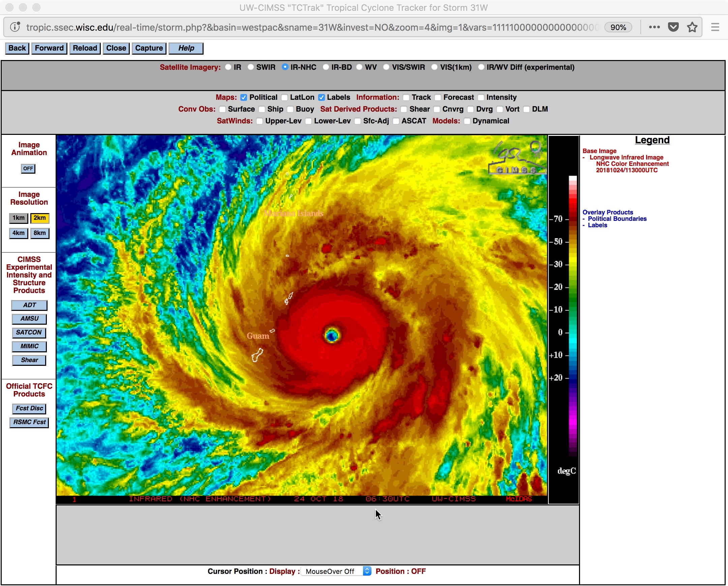The height and width of the screenshot is (586, 728).
Task: Click the Capture button
Action: [149, 48]
